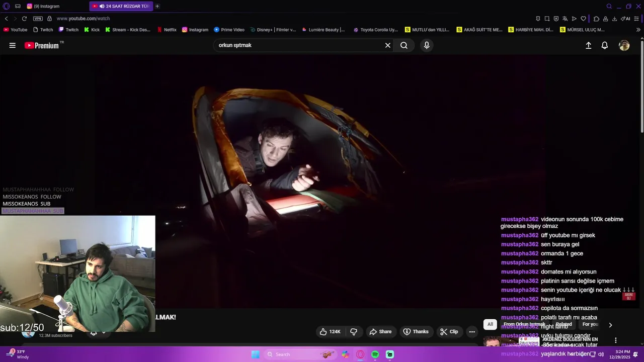Click the Opera GX taskbar icon
The image size is (644, 362).
pyautogui.click(x=360, y=354)
